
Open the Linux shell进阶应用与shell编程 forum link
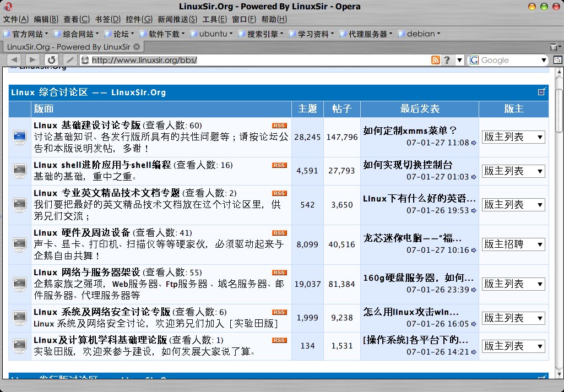point(102,165)
